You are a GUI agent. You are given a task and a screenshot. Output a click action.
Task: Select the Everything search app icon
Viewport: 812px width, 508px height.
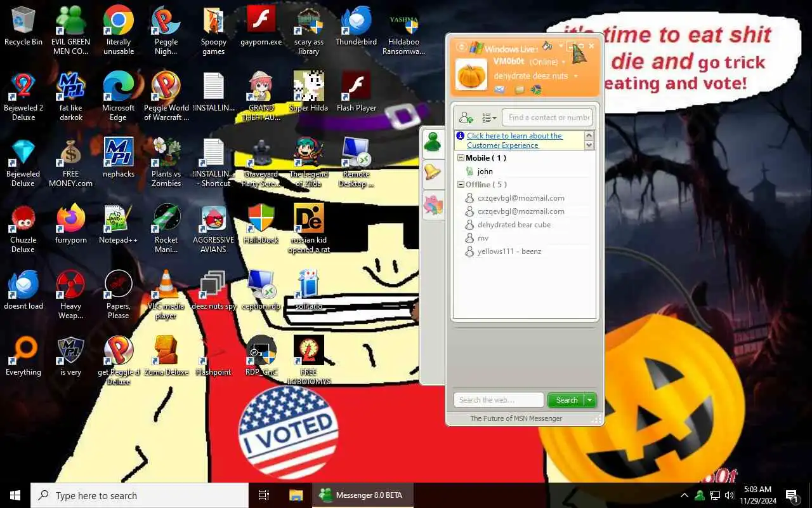coord(23,356)
